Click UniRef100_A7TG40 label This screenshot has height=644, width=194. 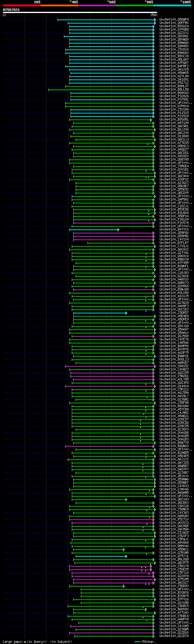click(x=174, y=613)
